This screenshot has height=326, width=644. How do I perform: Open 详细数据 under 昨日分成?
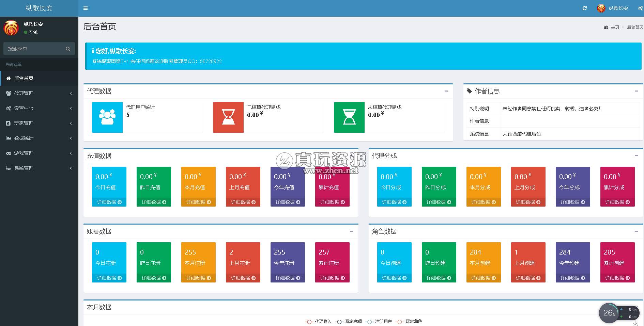[439, 202]
